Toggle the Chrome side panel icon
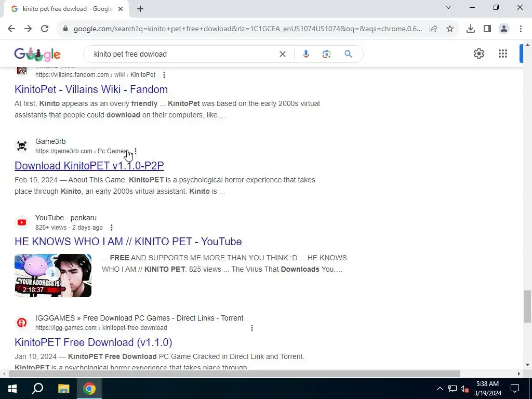The height and width of the screenshot is (399, 532). pyautogui.click(x=487, y=29)
